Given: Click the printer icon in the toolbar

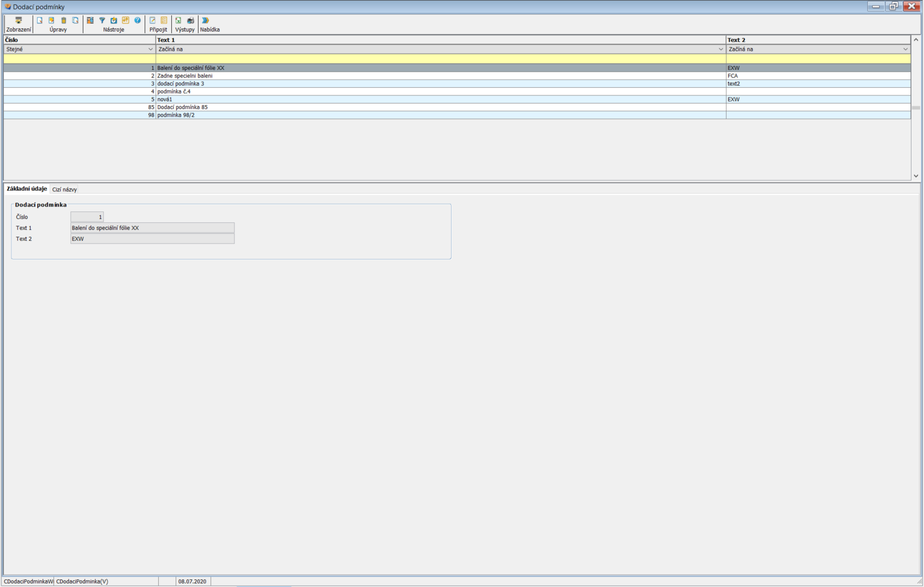Looking at the screenshot, I should [x=190, y=21].
